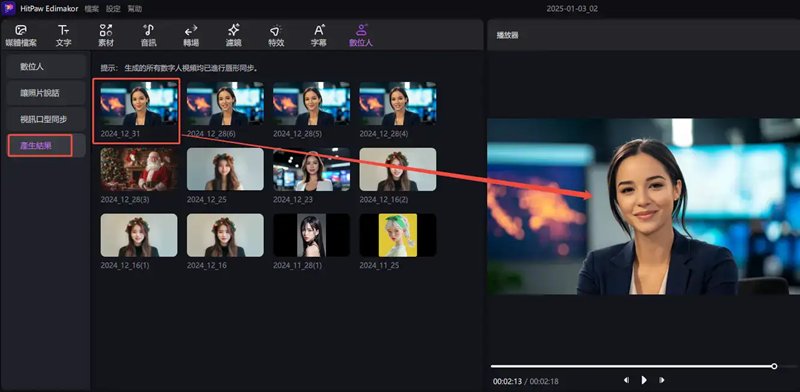
Task: Open the 2024_12_28(6) result thumbnail
Action: [225, 104]
